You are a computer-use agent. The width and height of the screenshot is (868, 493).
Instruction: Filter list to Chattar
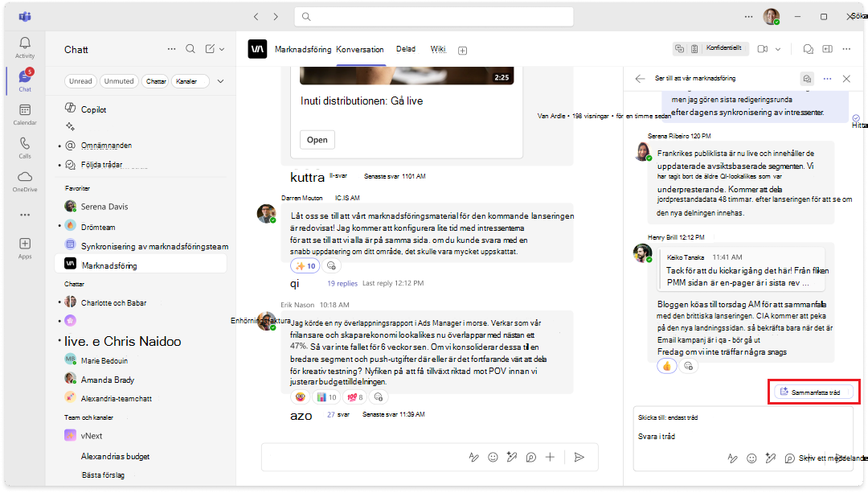(156, 81)
